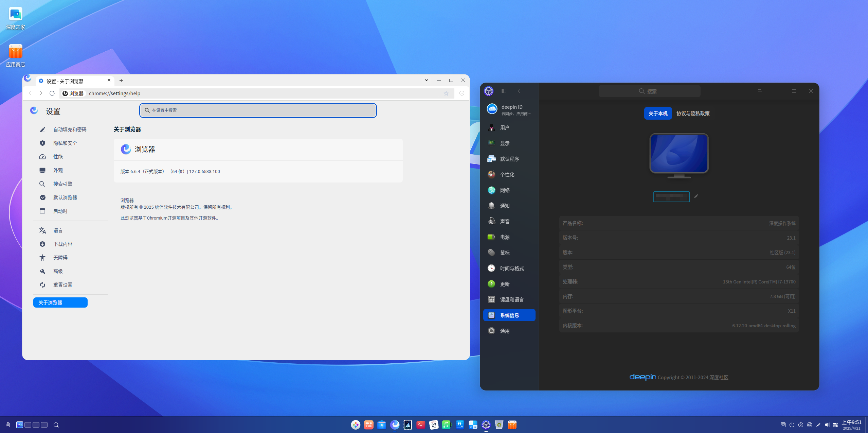Screen dimensions: 868x433
Task: Open Network settings in control center
Action: 509,190
